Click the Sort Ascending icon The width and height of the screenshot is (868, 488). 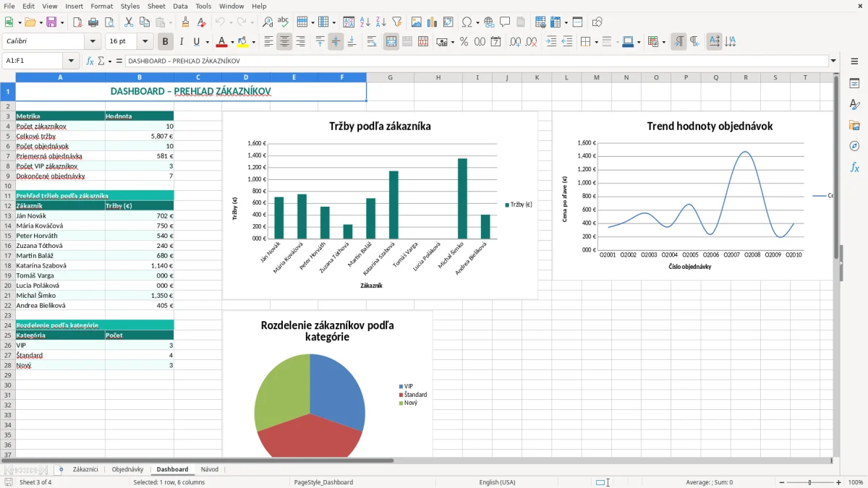365,22
